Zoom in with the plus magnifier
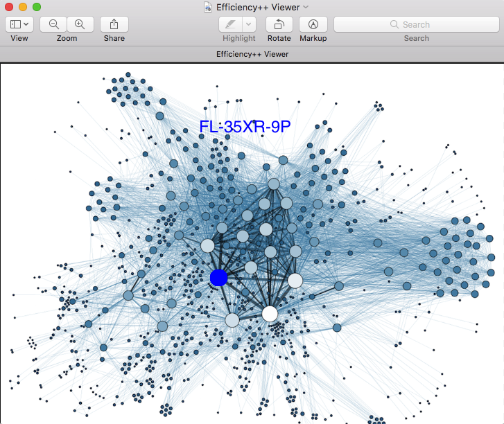The image size is (504, 424). coord(80,24)
